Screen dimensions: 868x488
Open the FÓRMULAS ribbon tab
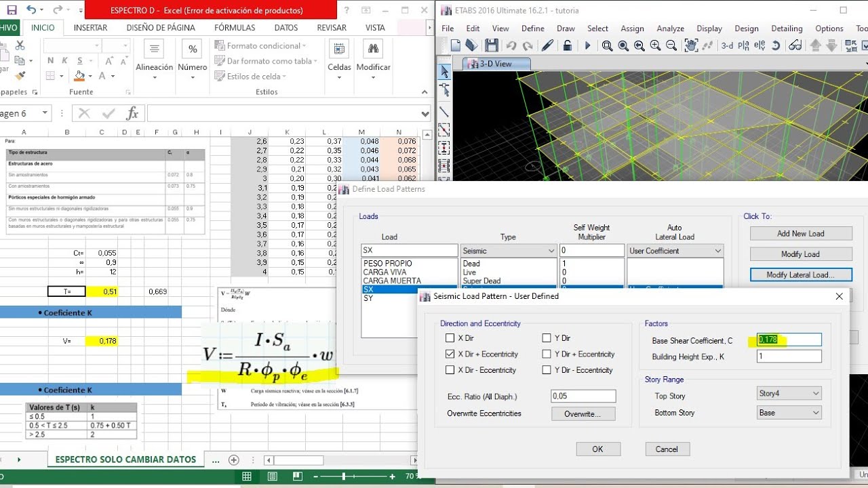[x=235, y=28]
